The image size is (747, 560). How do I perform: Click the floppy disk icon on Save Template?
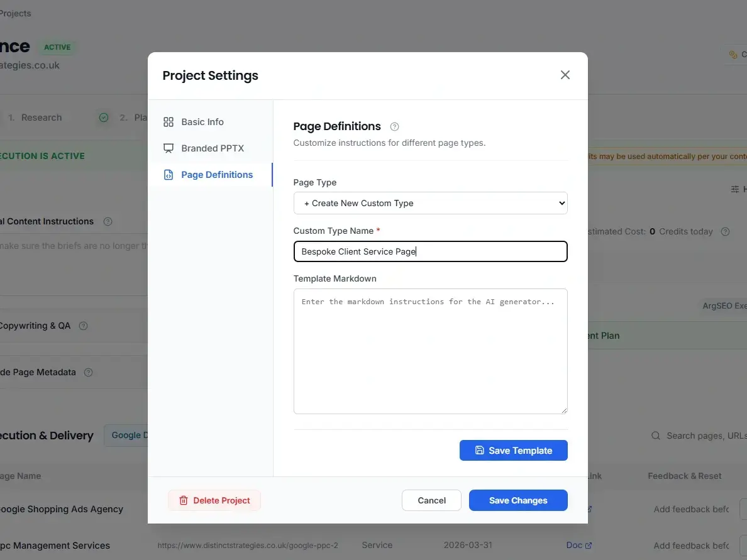tap(480, 450)
